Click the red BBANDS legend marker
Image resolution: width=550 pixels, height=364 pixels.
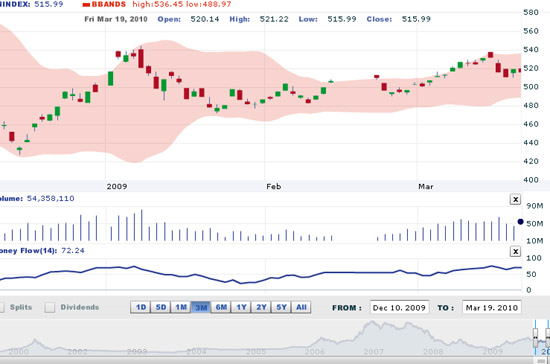pyautogui.click(x=86, y=5)
